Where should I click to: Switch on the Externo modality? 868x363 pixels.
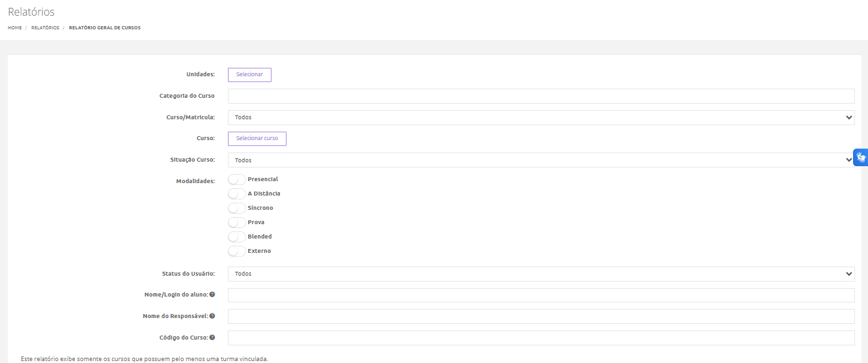237,251
